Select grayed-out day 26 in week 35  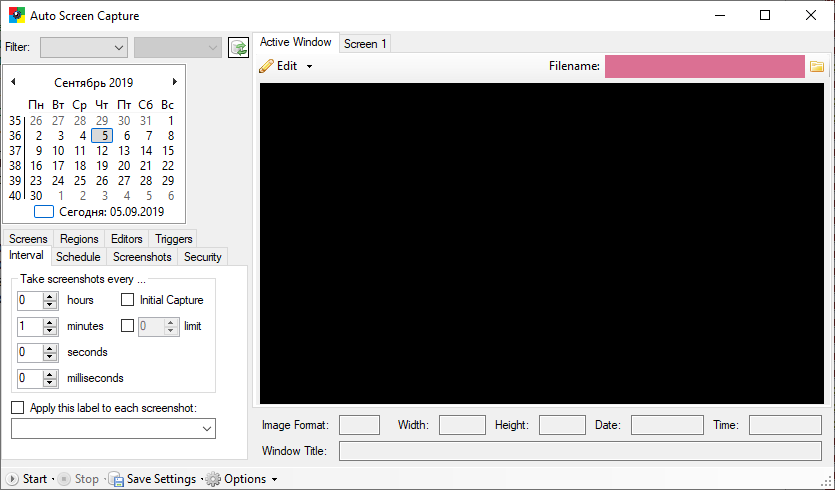(36, 121)
